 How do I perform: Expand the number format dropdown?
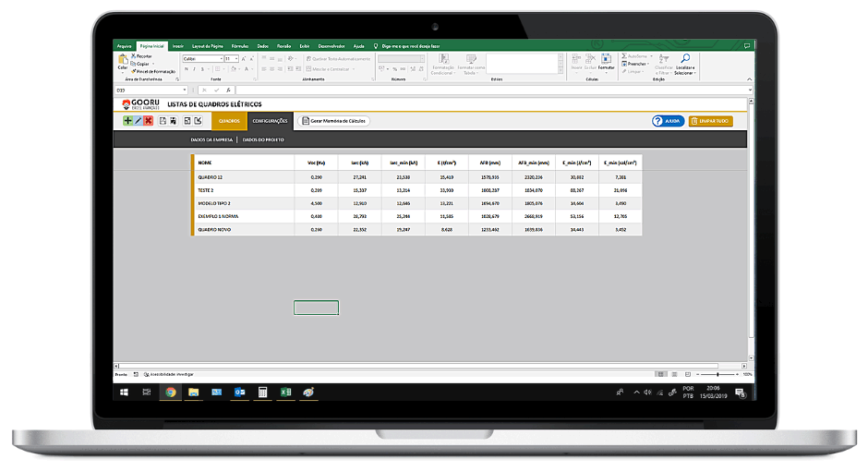(x=421, y=58)
